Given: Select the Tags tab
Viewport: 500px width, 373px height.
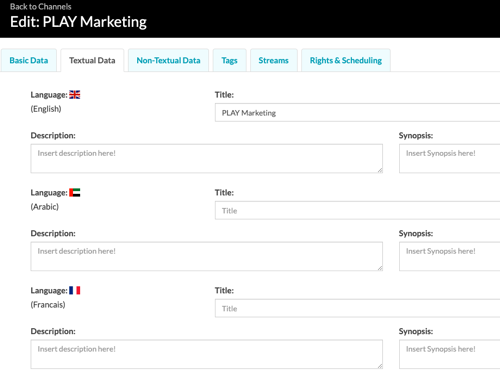Looking at the screenshot, I should point(229,60).
